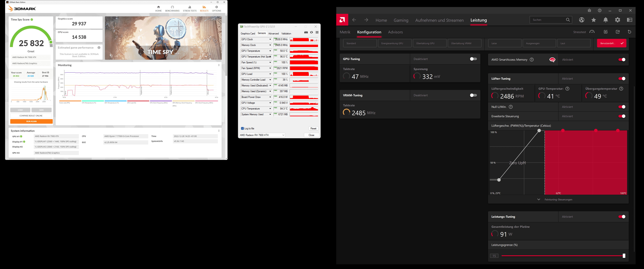Open GPU-Z hamburger menu

coord(317,32)
